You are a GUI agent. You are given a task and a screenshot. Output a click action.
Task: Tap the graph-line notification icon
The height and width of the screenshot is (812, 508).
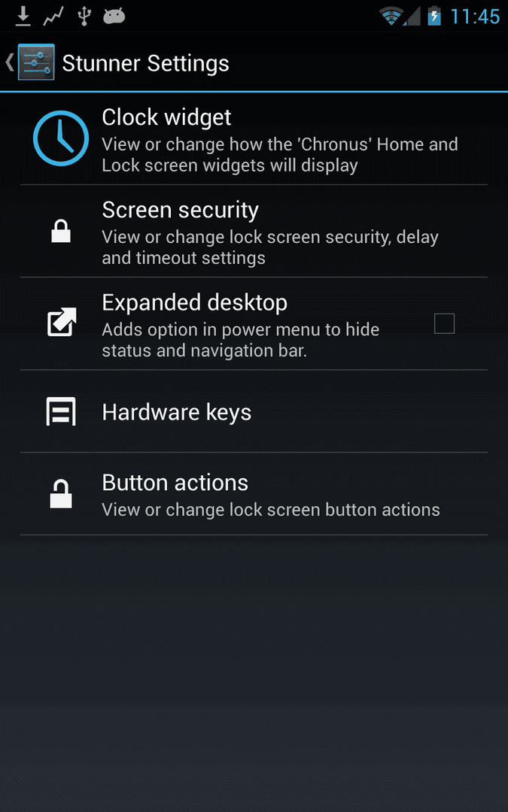pos(53,17)
